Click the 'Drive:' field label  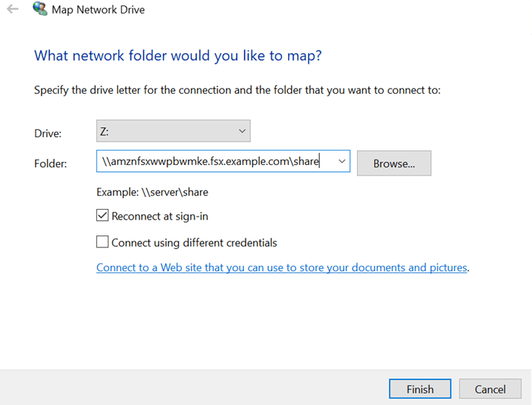click(x=48, y=133)
